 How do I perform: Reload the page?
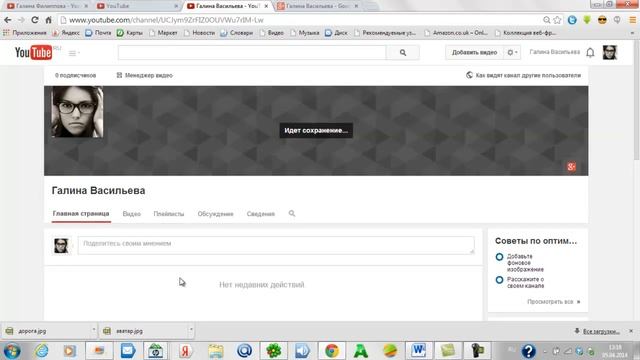coord(35,20)
